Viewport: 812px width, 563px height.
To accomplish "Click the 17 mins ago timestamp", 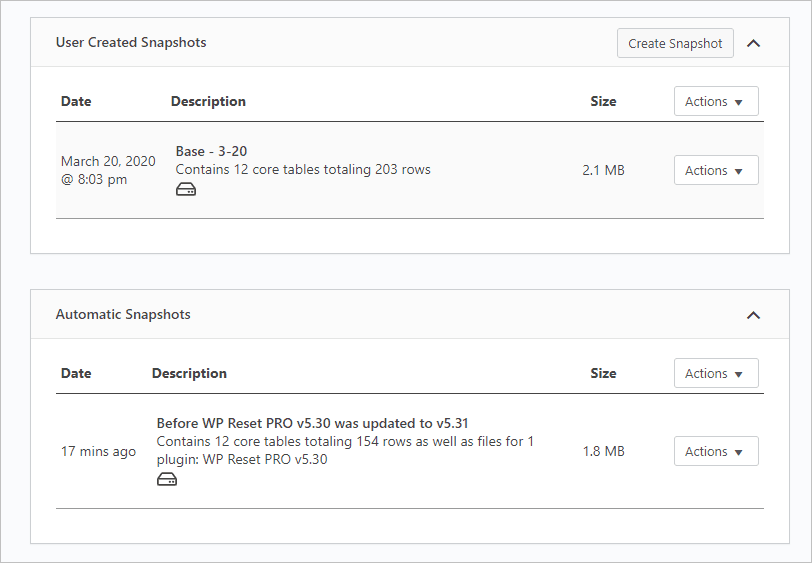I will click(98, 452).
